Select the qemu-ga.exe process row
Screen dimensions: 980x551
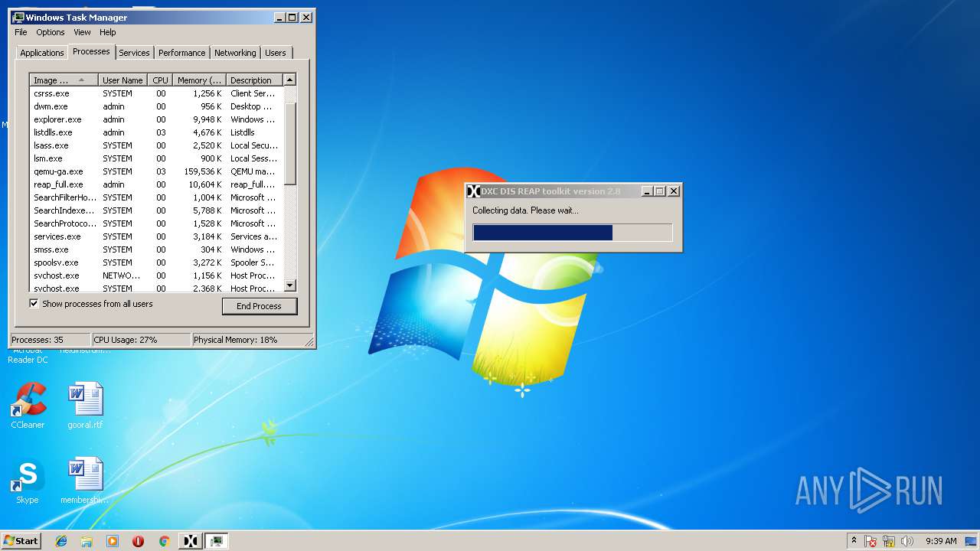(156, 171)
